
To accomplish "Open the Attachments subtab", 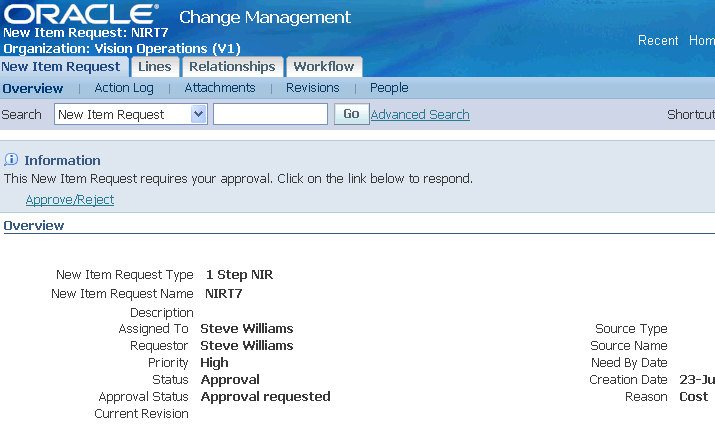I will (220, 88).
